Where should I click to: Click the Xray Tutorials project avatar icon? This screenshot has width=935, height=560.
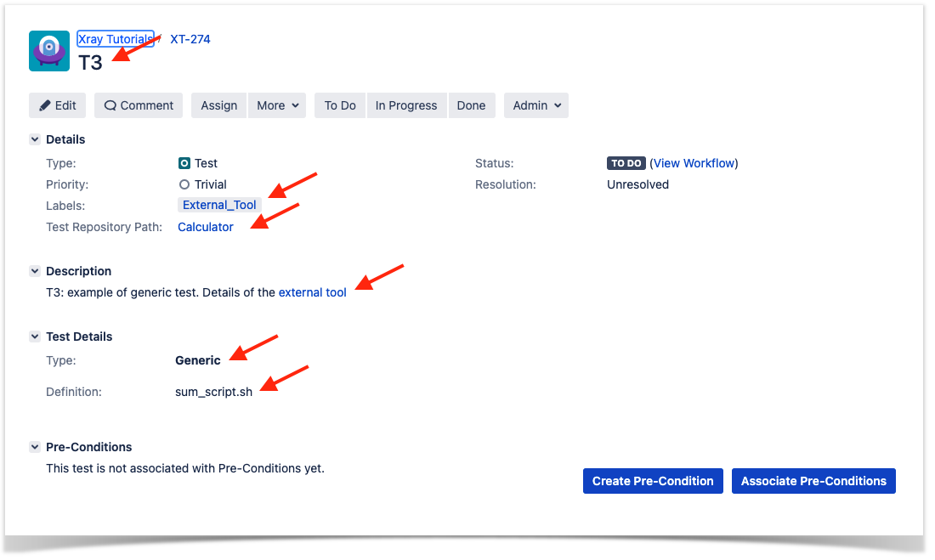(x=49, y=51)
